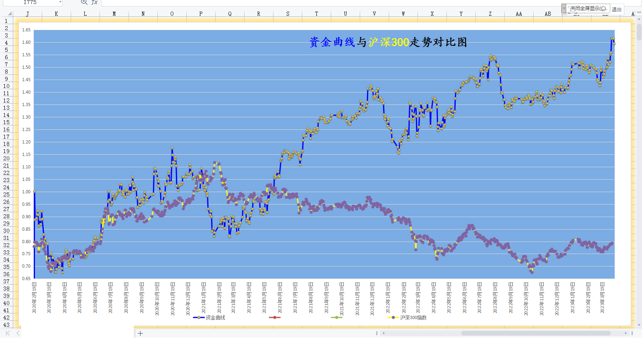The image size is (644, 340).
Task: Click the fx insert function icon
Action: 95,2
